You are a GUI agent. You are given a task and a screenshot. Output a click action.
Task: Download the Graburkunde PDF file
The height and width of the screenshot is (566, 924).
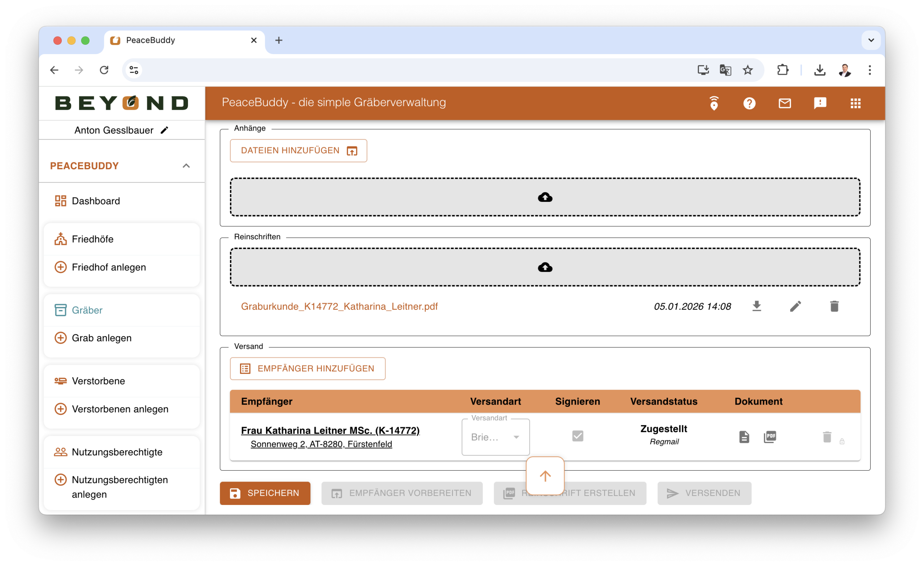[757, 306]
